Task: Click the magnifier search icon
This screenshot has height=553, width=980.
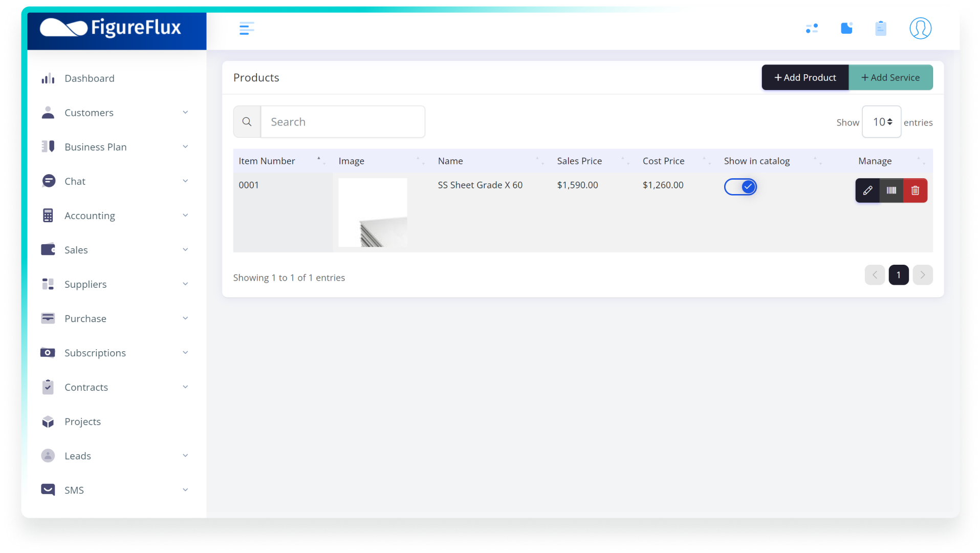Action: tap(247, 122)
